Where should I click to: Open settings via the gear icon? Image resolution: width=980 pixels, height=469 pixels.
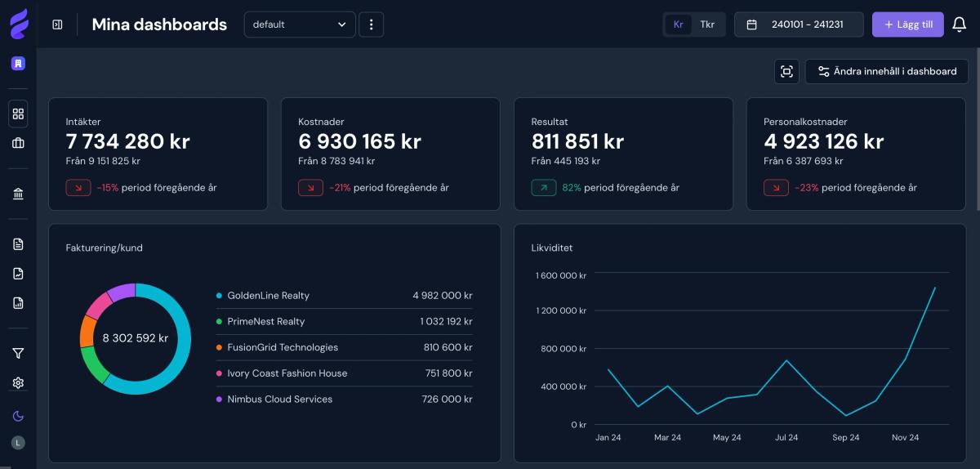[x=18, y=382]
